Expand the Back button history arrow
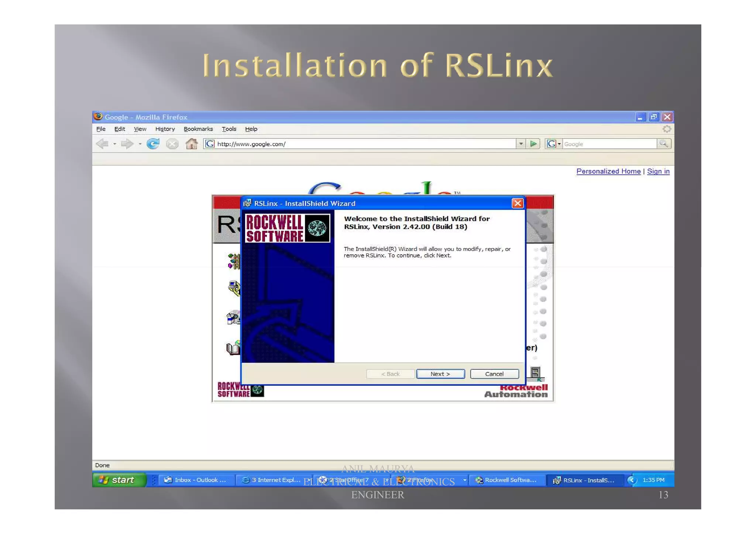This screenshot has height=534, width=756. (115, 144)
